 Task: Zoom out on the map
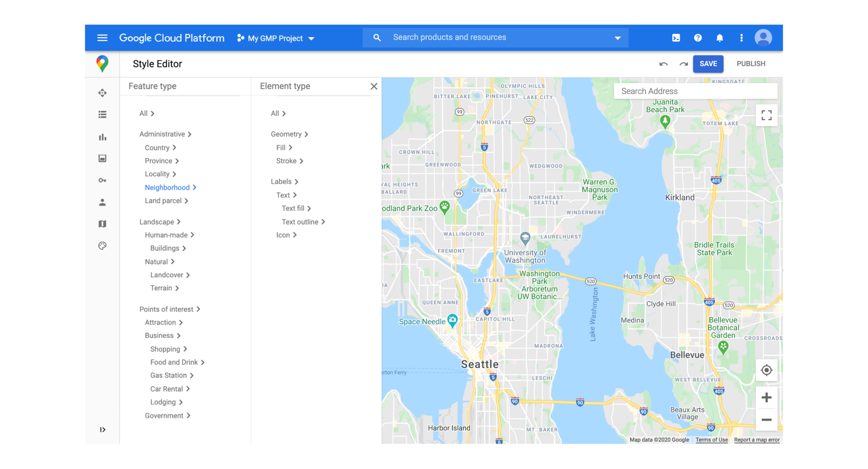pos(766,419)
